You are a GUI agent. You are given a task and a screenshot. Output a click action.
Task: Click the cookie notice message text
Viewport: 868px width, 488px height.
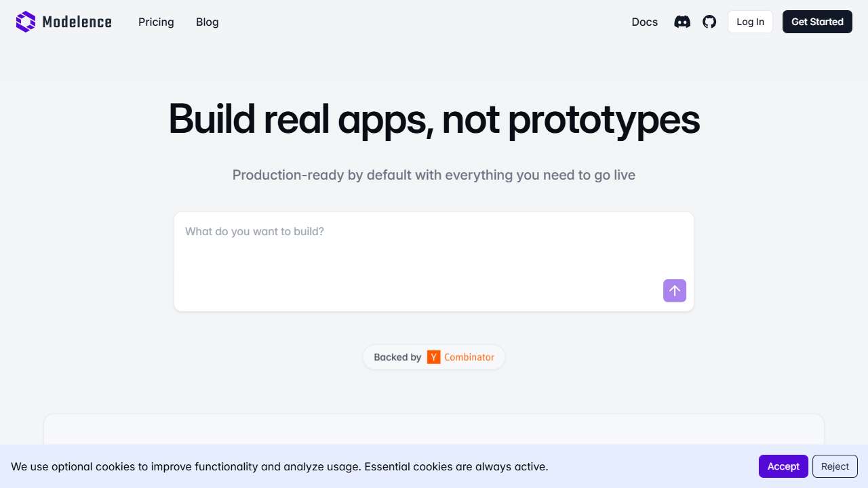pyautogui.click(x=279, y=466)
